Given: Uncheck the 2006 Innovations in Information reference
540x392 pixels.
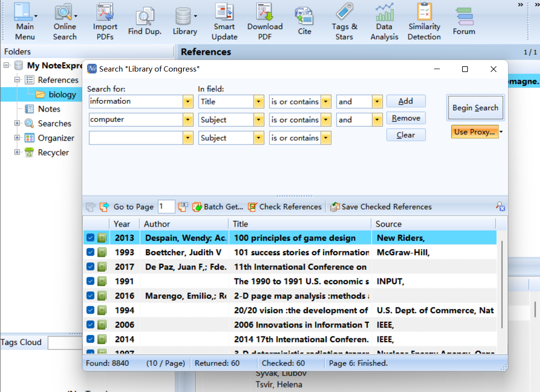Looking at the screenshot, I should pos(90,324).
